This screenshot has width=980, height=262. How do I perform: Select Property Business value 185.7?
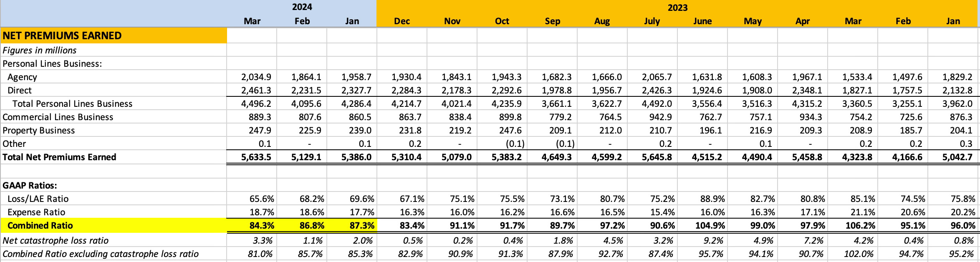tap(910, 130)
